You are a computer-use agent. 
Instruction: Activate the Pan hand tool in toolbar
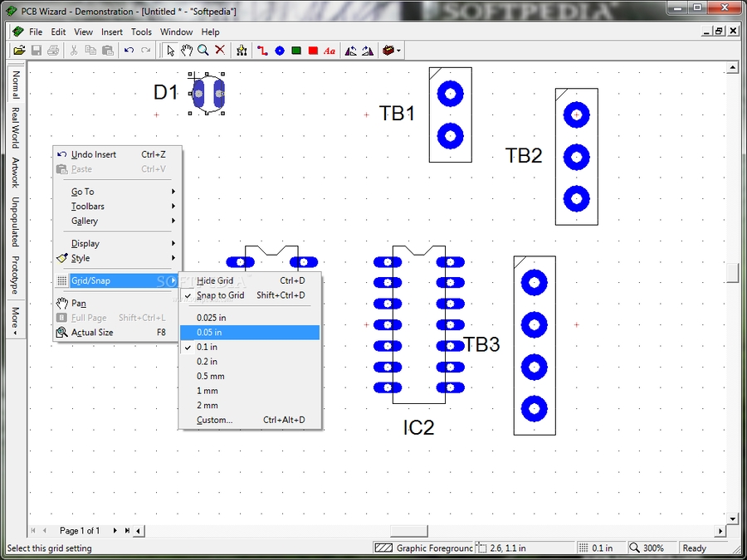(187, 51)
